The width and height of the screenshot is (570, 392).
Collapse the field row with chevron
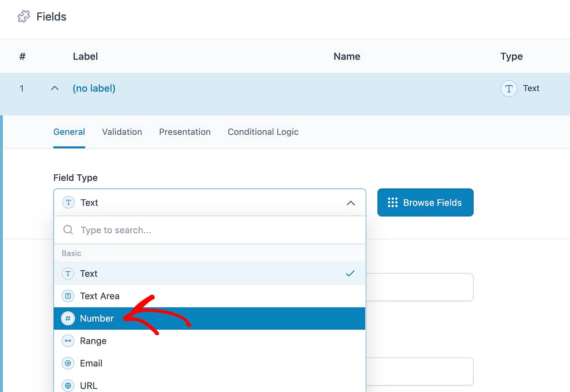coord(55,89)
